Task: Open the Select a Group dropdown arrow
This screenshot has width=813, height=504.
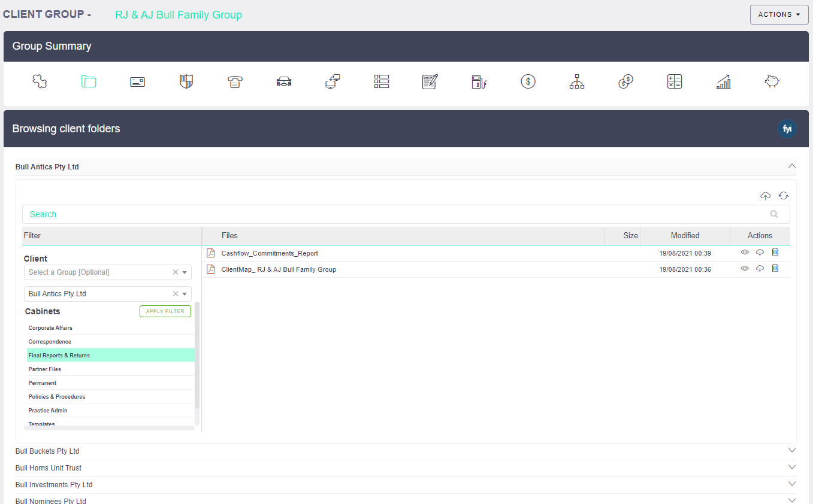Action: pos(185,272)
